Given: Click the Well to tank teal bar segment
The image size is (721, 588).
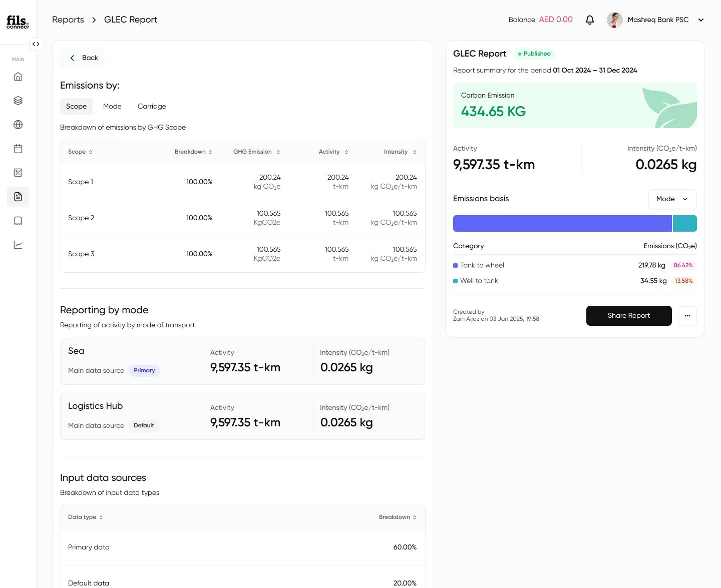Looking at the screenshot, I should coord(685,224).
